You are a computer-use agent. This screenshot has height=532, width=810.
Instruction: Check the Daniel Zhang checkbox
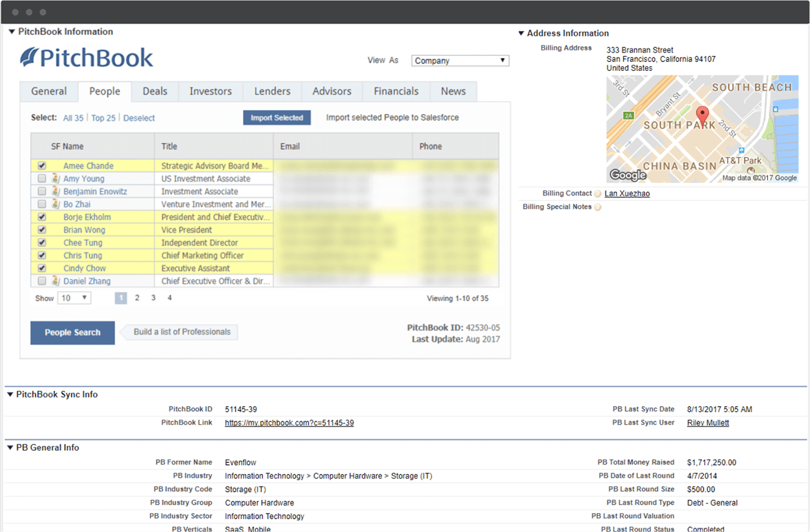pyautogui.click(x=42, y=280)
